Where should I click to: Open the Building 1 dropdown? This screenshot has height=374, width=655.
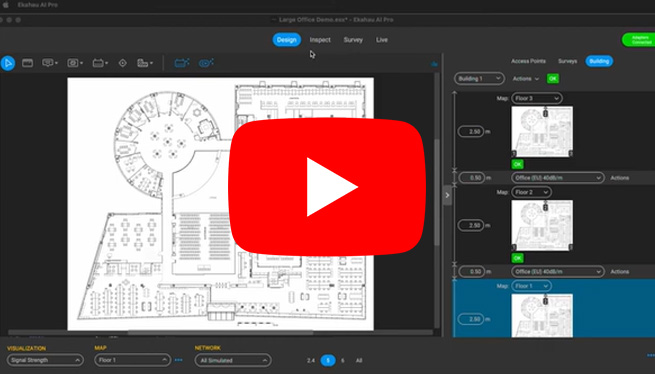coord(479,79)
